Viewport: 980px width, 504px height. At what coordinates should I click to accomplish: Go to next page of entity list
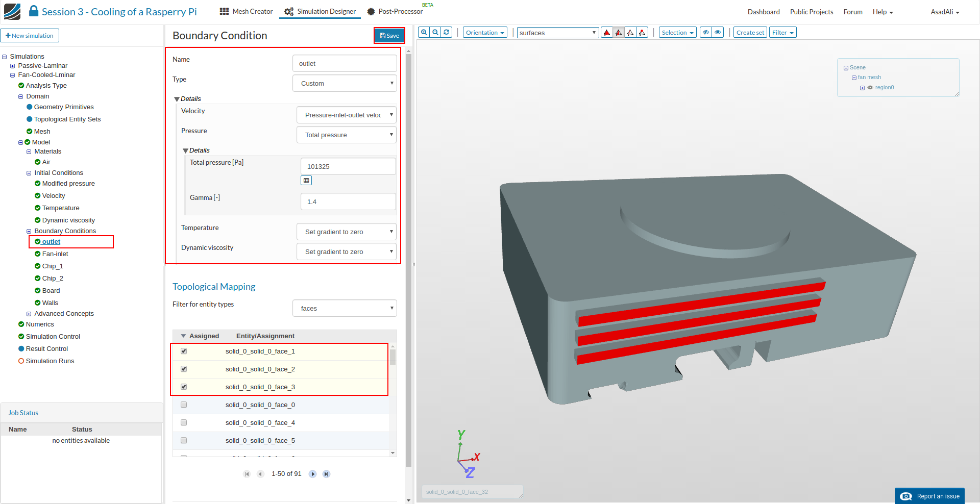coord(313,474)
